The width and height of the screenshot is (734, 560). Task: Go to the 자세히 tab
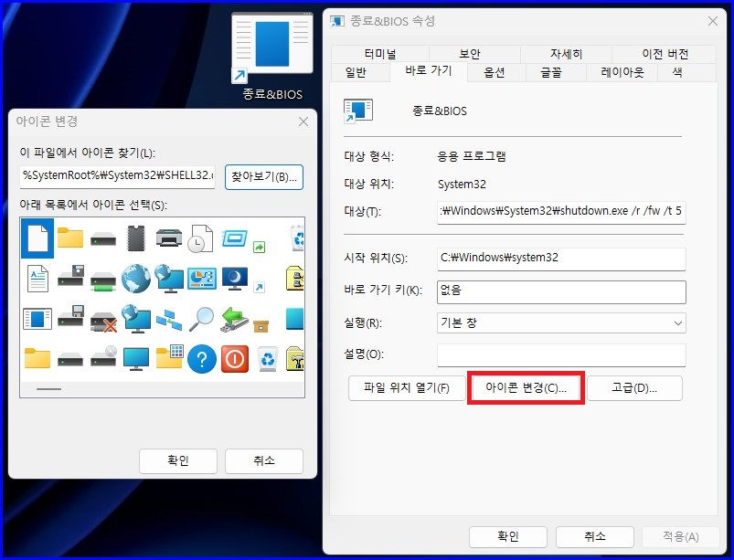click(x=566, y=54)
